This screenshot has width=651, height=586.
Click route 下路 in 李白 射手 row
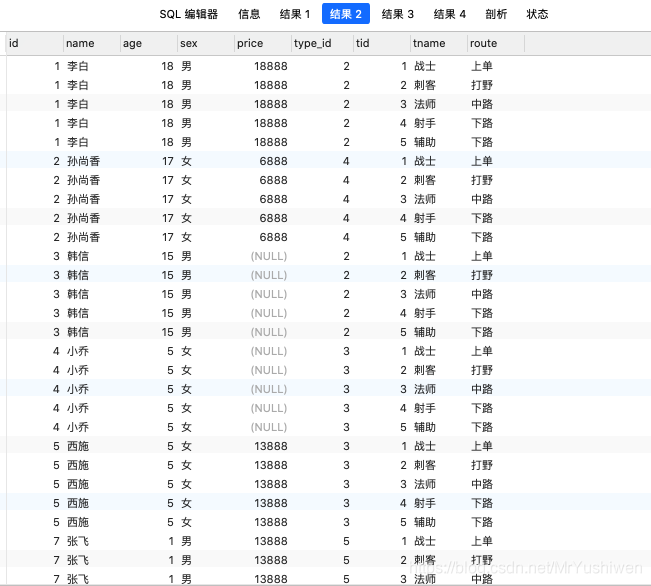coord(482,123)
